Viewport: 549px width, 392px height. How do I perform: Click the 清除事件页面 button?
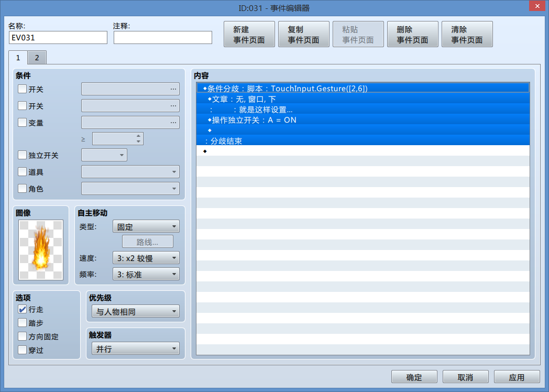[467, 35]
